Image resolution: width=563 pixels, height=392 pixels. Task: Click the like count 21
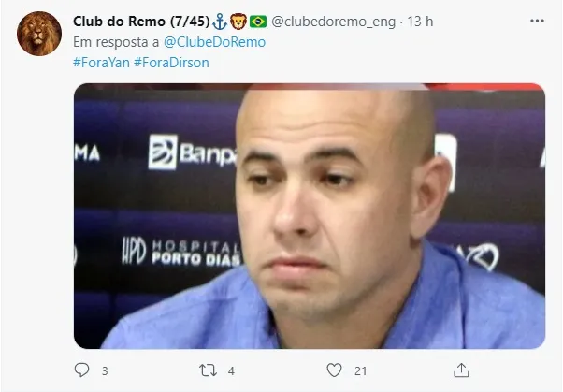coord(360,370)
